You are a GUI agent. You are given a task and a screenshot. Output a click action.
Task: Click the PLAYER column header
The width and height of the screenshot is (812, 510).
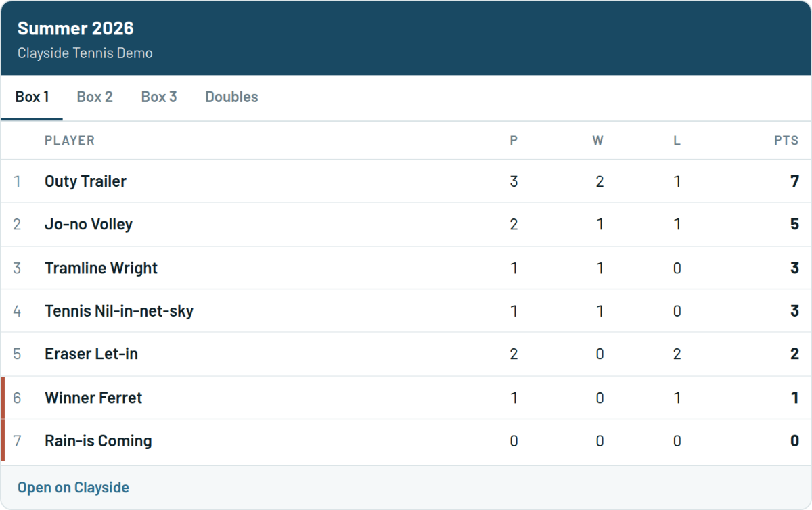pyautogui.click(x=70, y=141)
